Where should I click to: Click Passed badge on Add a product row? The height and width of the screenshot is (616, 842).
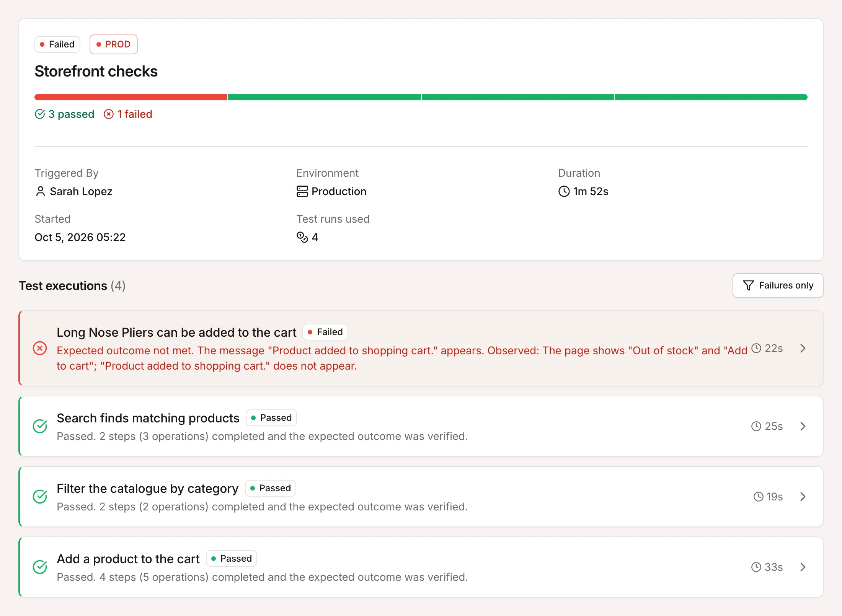point(232,559)
